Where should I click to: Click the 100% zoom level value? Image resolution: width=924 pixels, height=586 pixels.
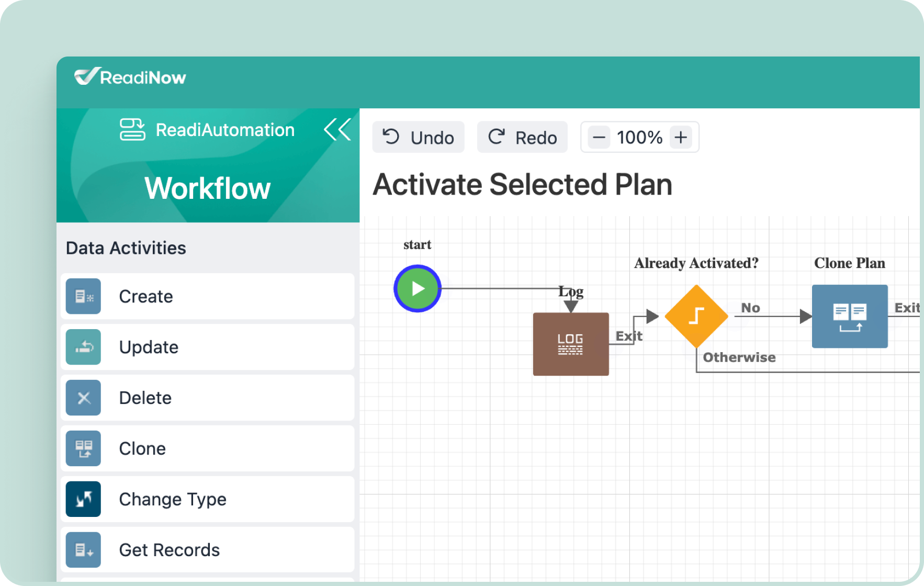point(639,138)
